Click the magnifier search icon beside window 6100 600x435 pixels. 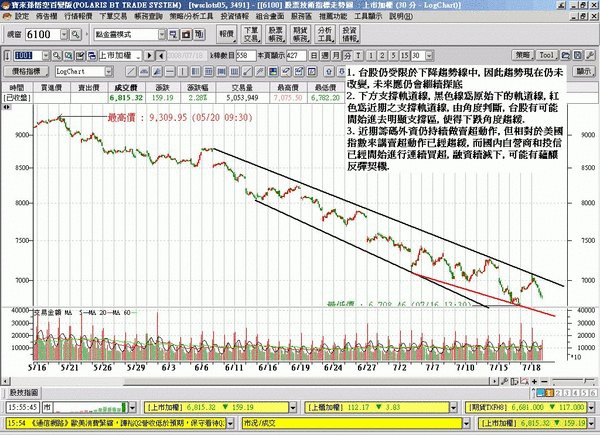[x=76, y=35]
